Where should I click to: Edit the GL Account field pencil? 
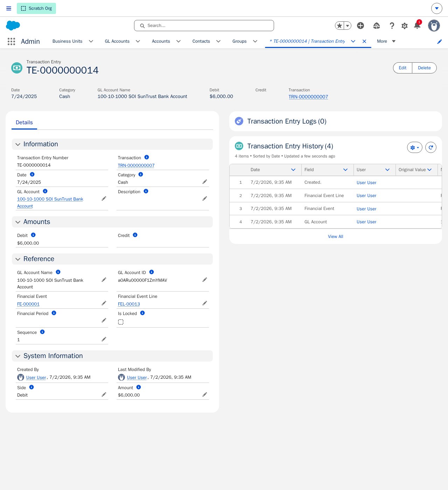[x=104, y=198]
